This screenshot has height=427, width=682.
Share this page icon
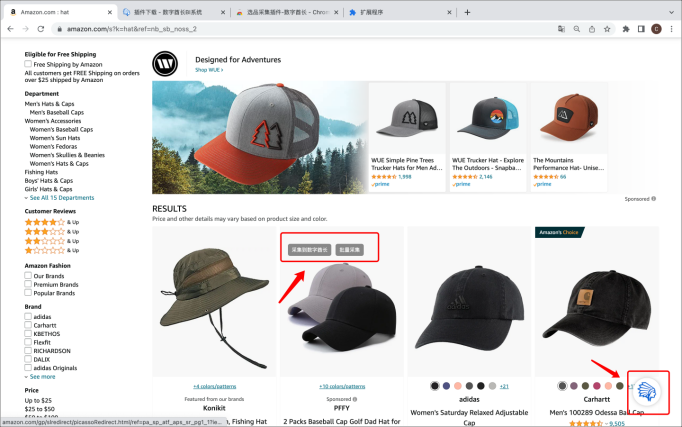pos(592,29)
